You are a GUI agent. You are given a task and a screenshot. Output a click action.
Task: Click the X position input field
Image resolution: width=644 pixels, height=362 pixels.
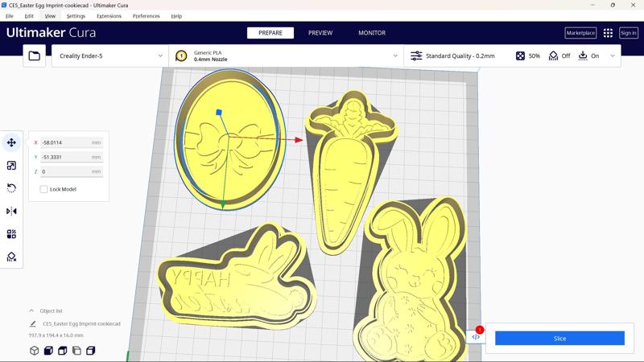tap(72, 143)
